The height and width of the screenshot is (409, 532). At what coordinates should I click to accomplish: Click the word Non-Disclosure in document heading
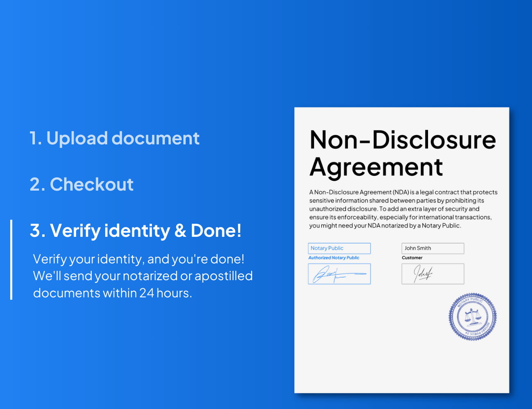click(403, 140)
